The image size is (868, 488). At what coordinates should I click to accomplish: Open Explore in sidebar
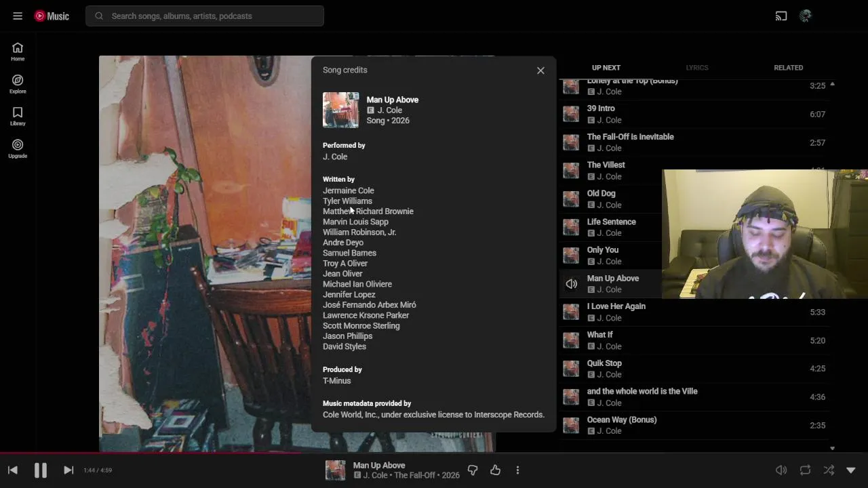[18, 84]
